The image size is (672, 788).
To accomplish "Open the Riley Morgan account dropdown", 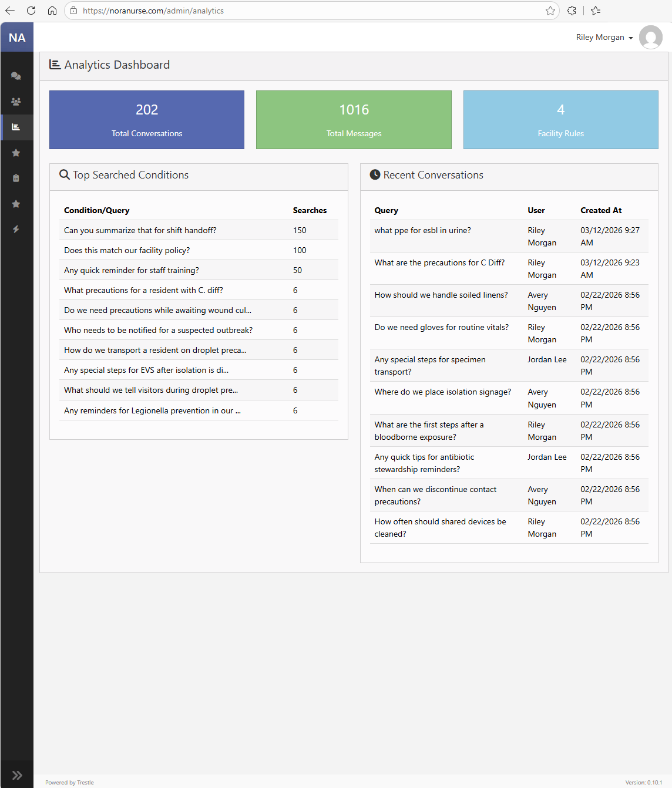I will coord(604,37).
